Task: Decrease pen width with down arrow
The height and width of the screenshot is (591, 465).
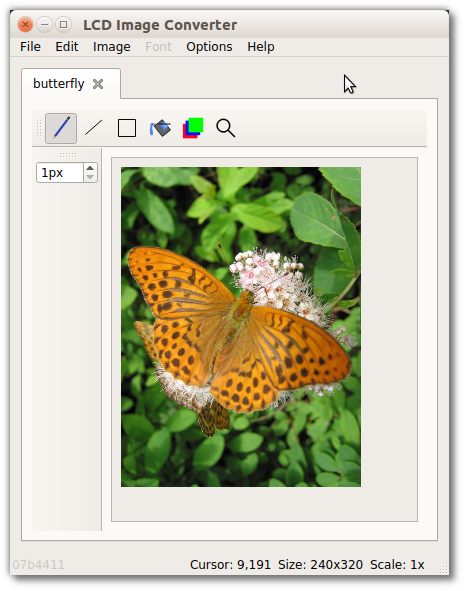Action: coord(90,177)
